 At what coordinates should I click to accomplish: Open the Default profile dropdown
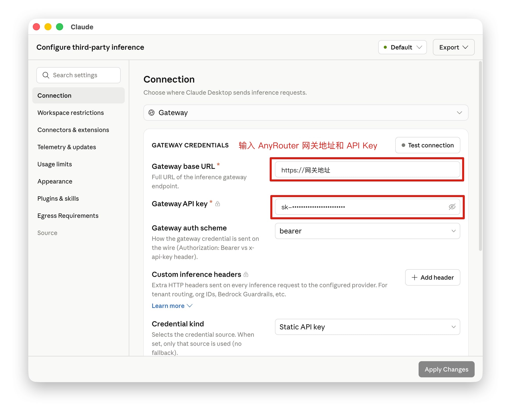tap(402, 47)
